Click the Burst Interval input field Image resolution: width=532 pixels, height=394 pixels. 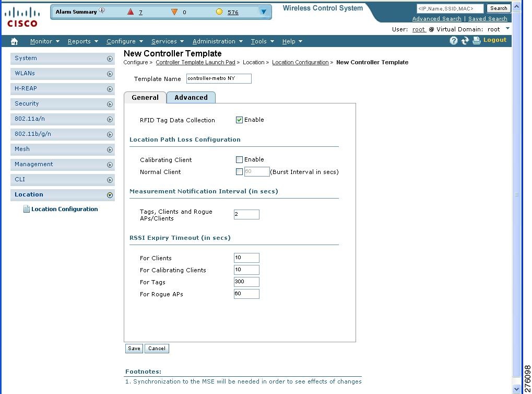tap(256, 171)
